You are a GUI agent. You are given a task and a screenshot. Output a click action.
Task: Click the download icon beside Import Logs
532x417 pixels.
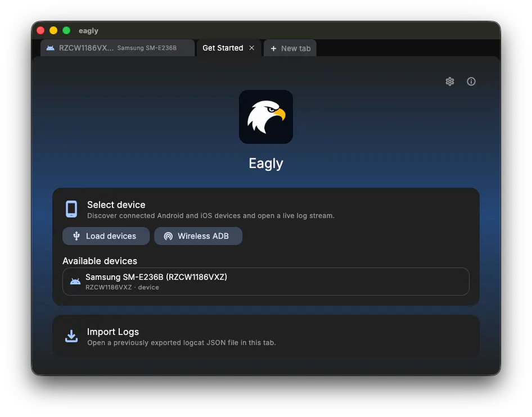(x=71, y=336)
